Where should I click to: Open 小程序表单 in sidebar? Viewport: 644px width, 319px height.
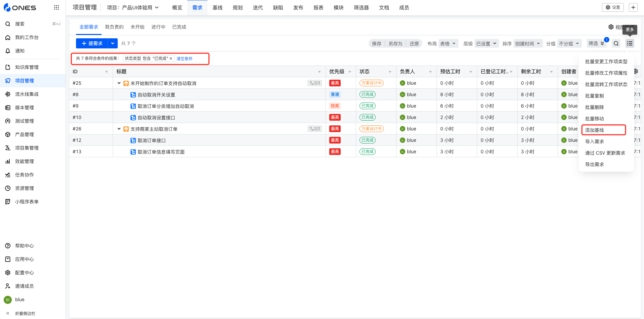27,202
